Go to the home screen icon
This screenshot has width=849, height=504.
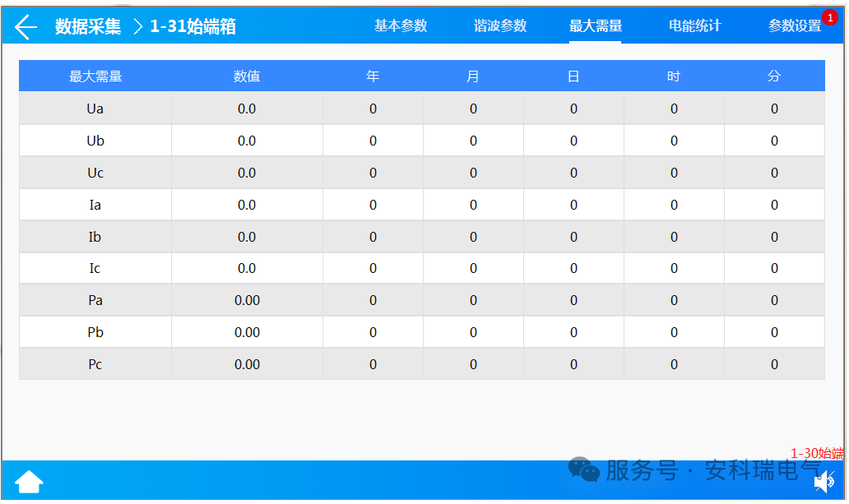coord(29,481)
